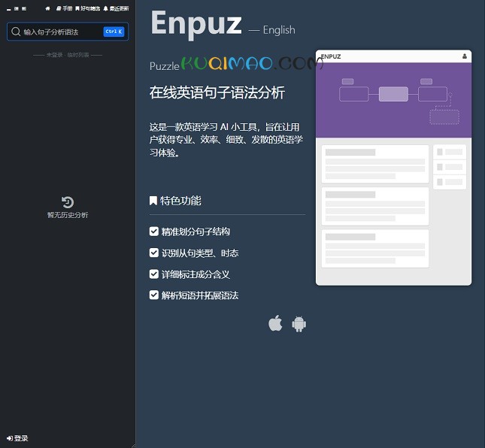Click the description paragraph about AI 小工具
The width and height of the screenshot is (485, 448).
coord(226,140)
